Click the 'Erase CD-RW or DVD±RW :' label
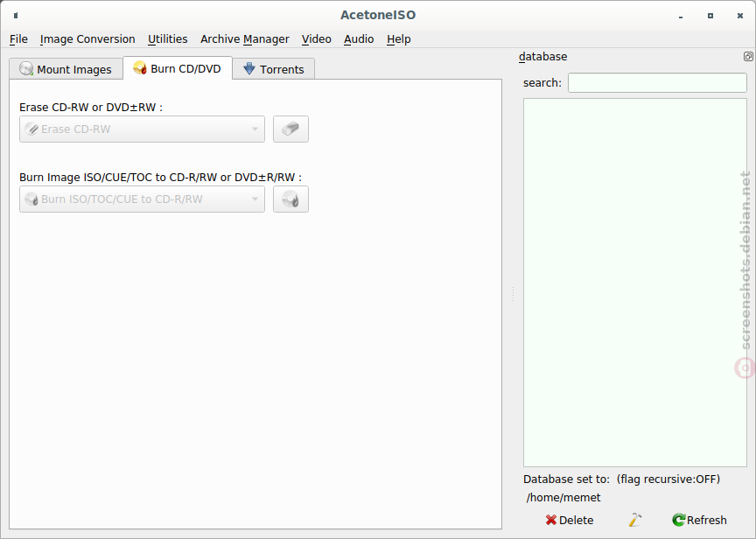 tap(91, 108)
